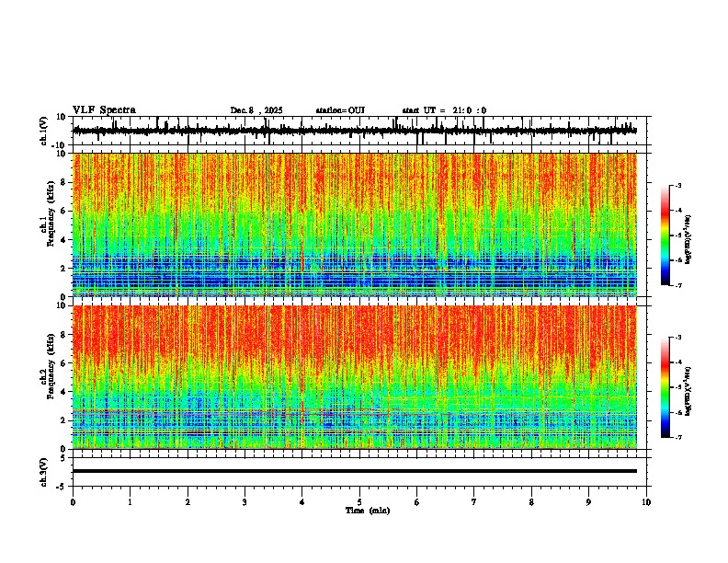This screenshot has height=563, width=728.
Task: Click the ch.1 waveform voltage trace
Action: click(355, 131)
